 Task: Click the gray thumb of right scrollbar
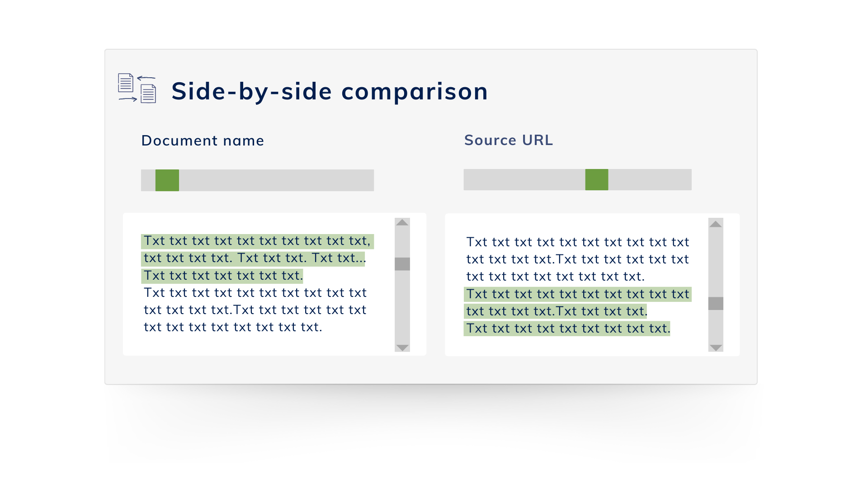pyautogui.click(x=716, y=303)
